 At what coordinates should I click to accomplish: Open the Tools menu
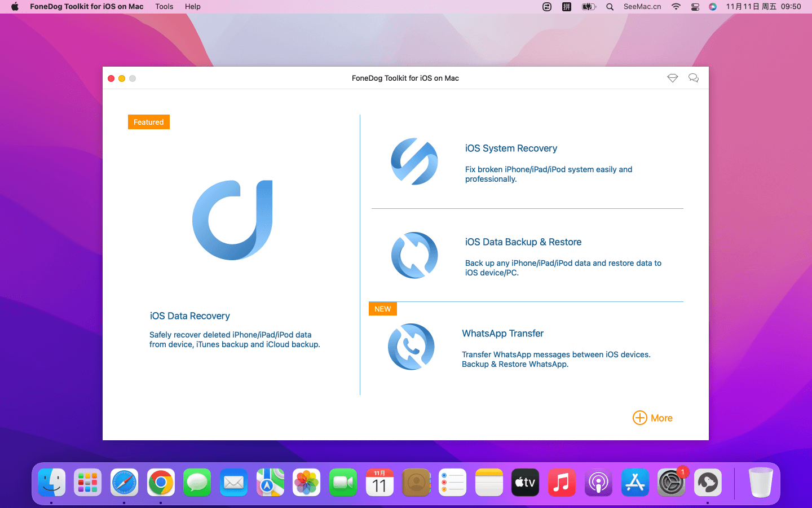[164, 7]
